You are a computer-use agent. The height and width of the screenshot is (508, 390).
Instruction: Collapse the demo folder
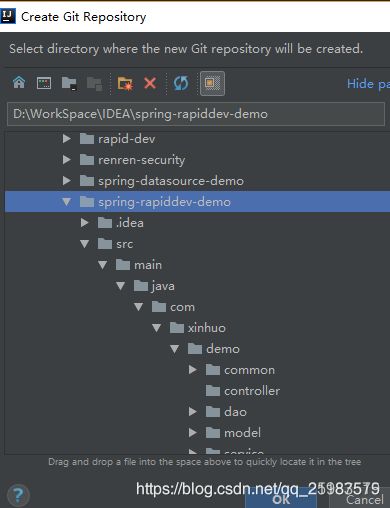175,349
